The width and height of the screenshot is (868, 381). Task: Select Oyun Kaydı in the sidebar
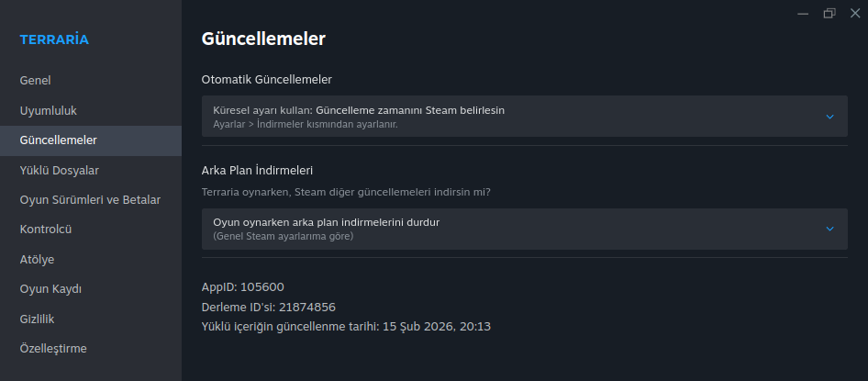click(50, 289)
